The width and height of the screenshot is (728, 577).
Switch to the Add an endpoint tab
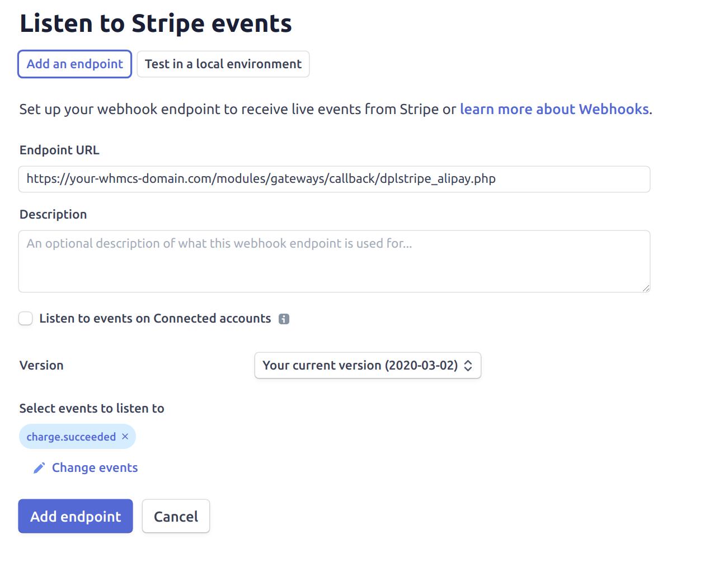click(75, 64)
